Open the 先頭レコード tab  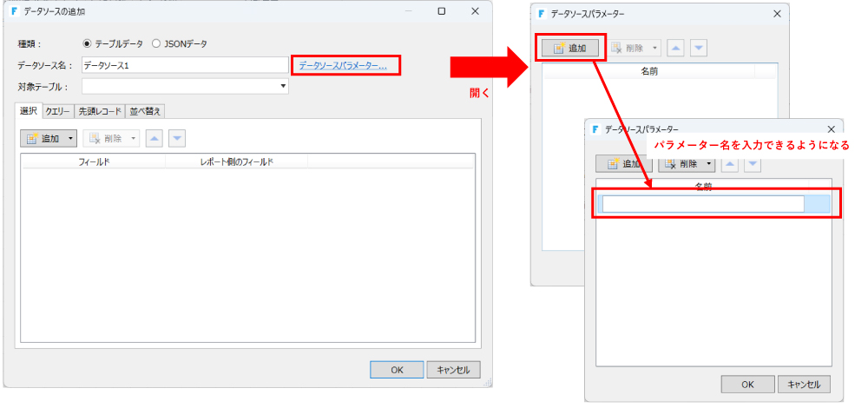click(x=99, y=111)
